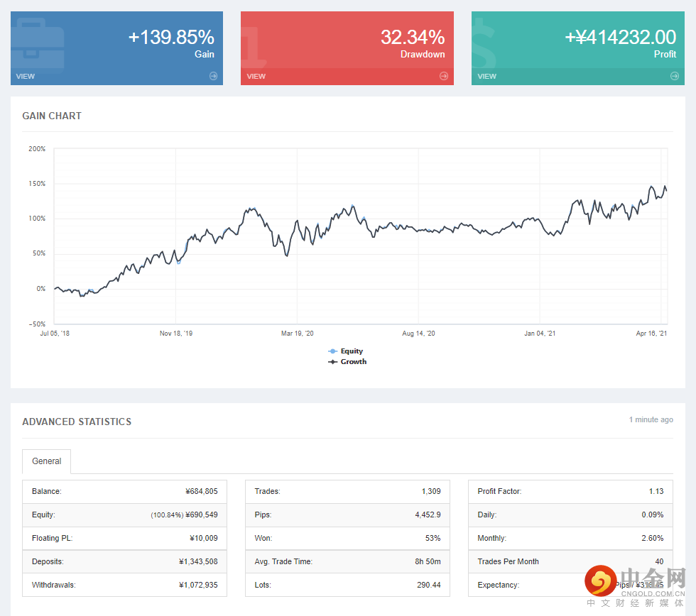Click the Avg. Trade Time value 8h 50m
696x616 pixels.
point(428,561)
